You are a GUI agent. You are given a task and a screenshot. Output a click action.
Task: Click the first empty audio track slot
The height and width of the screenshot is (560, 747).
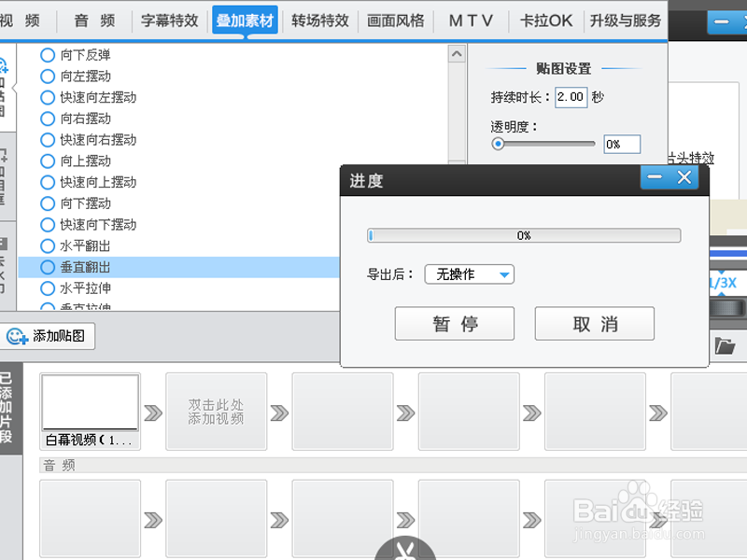(90, 519)
